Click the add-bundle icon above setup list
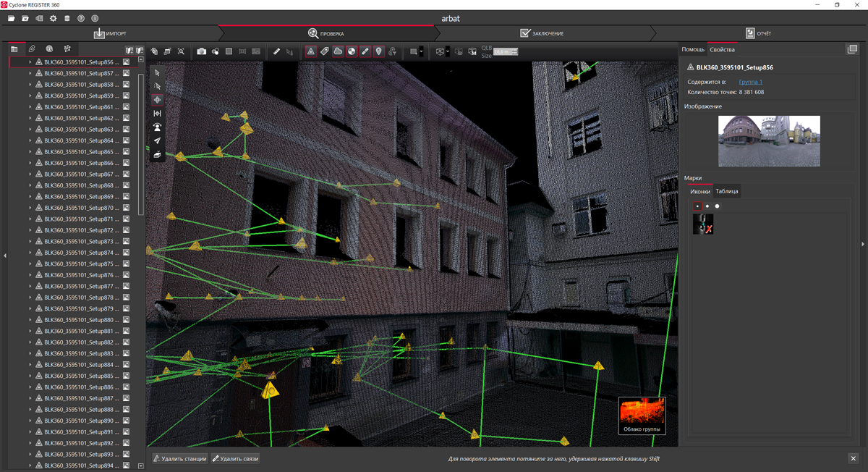The width and height of the screenshot is (868, 472). 129,50
